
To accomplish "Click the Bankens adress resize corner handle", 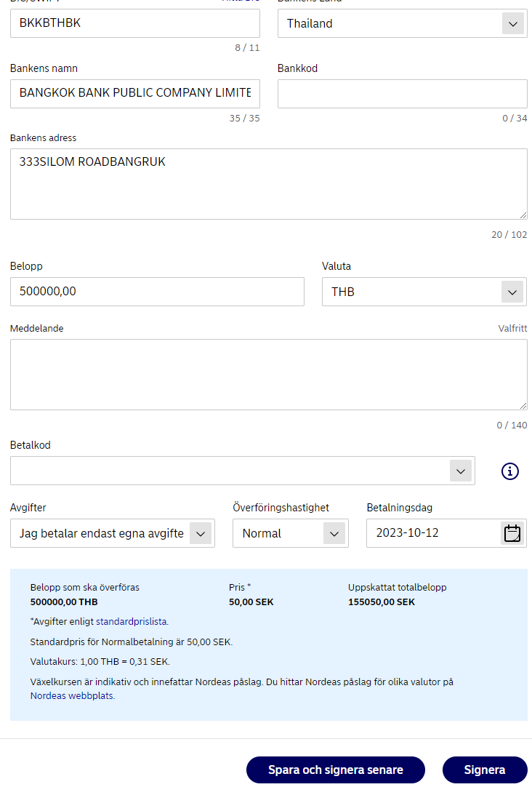I will point(523,215).
